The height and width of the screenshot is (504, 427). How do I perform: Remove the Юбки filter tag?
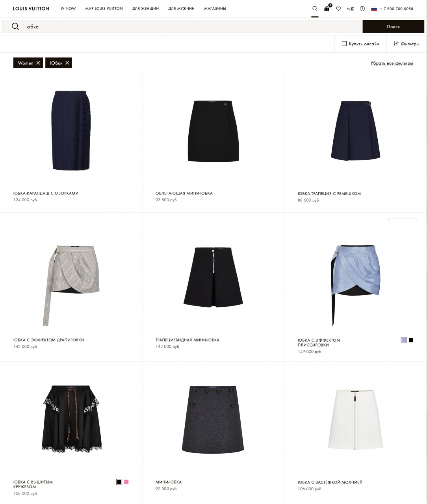pyautogui.click(x=67, y=63)
